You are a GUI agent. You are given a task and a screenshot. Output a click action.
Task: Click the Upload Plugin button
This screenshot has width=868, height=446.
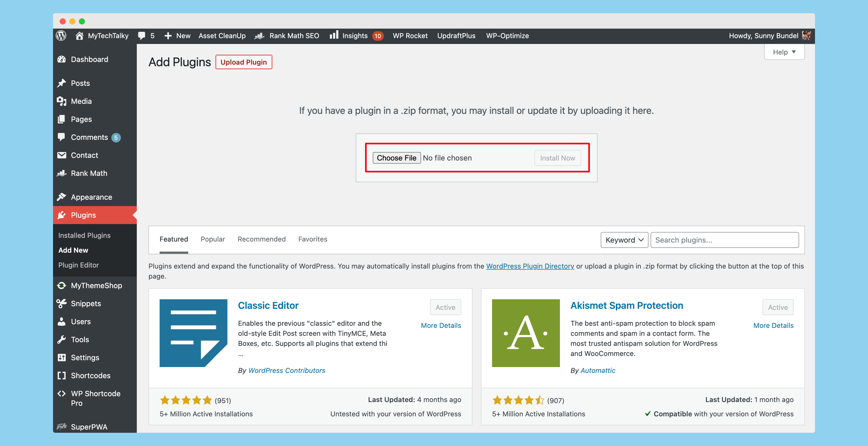coord(244,62)
